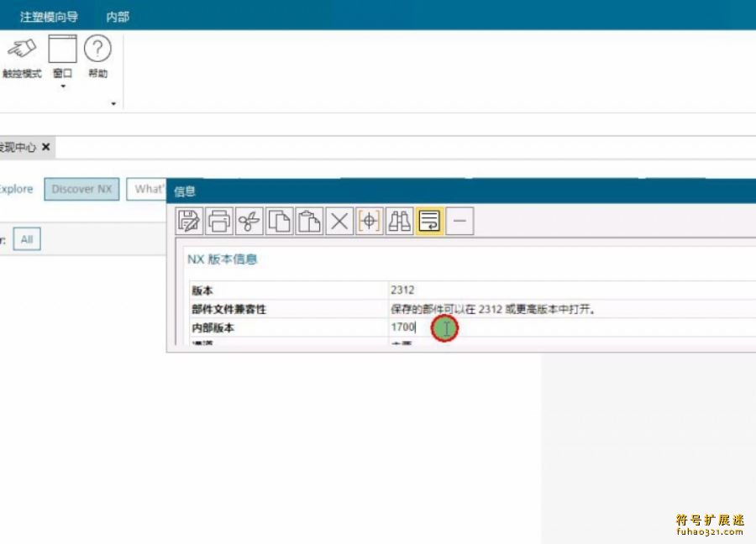Clear the information window with the X icon
756x544 pixels.
point(339,221)
